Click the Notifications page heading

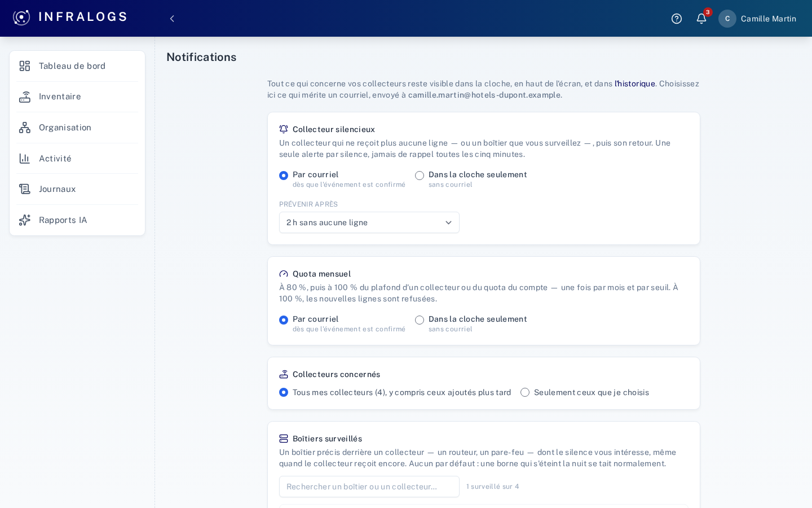(201, 57)
